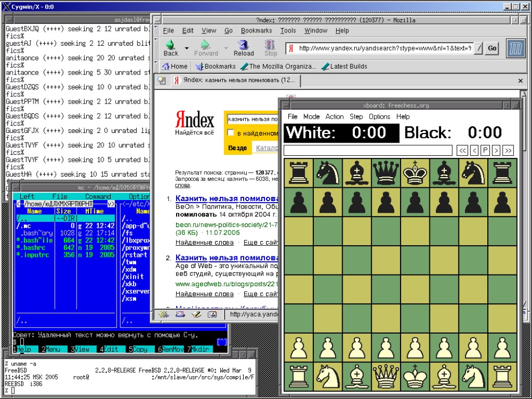Click the 'v>' history arrow in mc's left panel
This screenshot has height=399, width=532.
click(111, 204)
